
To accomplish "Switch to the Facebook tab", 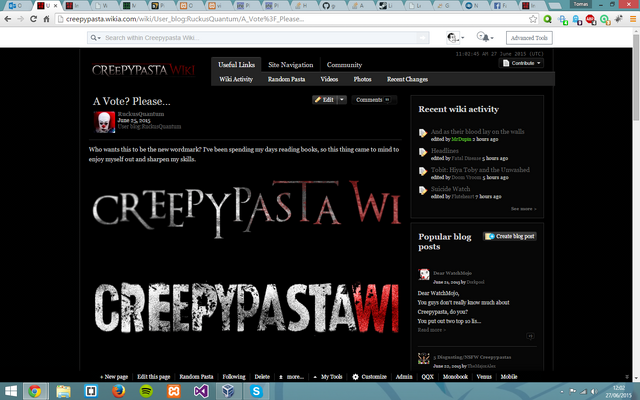I will tap(501, 6).
